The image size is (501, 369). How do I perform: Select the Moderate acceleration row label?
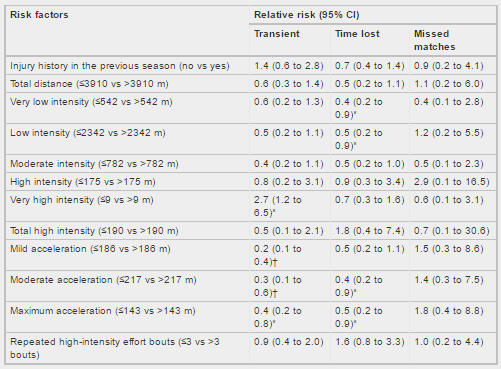[103, 280]
